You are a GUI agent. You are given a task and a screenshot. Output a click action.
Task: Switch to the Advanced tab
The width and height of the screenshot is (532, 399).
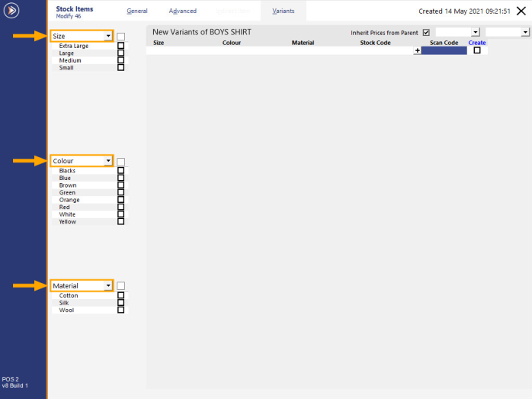pos(182,11)
